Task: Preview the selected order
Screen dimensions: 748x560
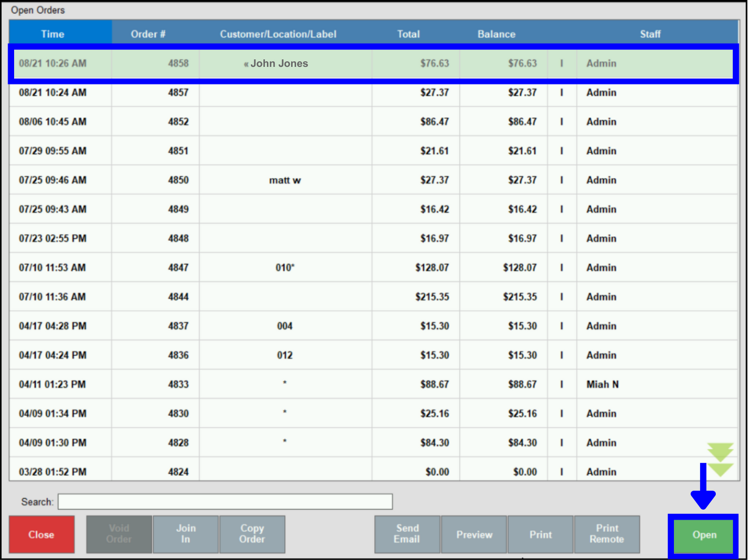Action: [474, 534]
